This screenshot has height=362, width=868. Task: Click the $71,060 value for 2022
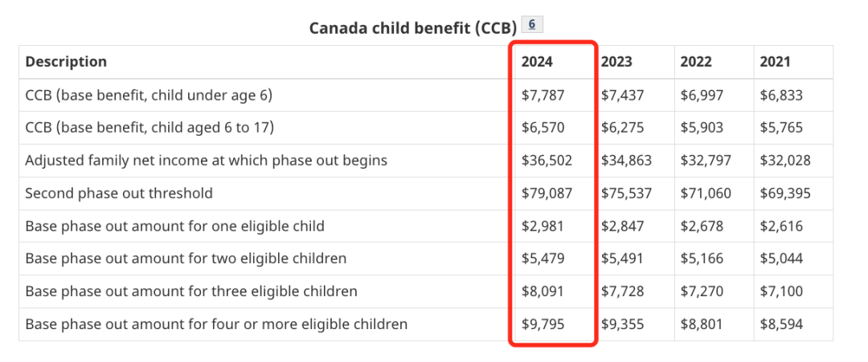point(706,193)
